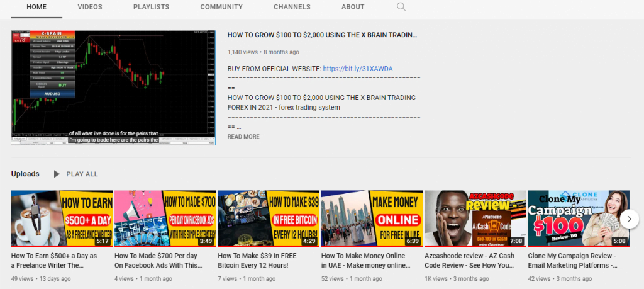
Task: Show next uploads with the right arrow
Action: click(629, 219)
